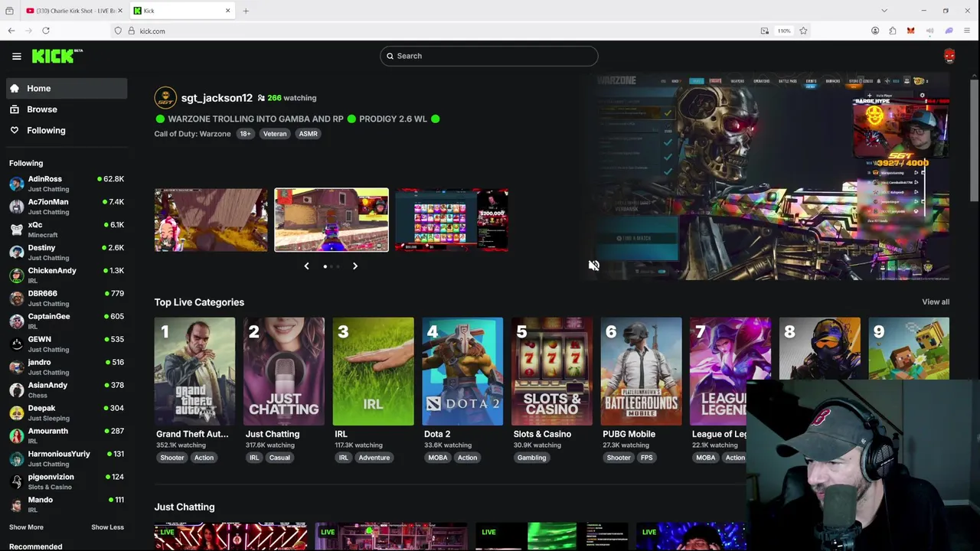Open HarmoniousYuriy in the Following list
The height and width of the screenshot is (551, 980).
pos(67,458)
